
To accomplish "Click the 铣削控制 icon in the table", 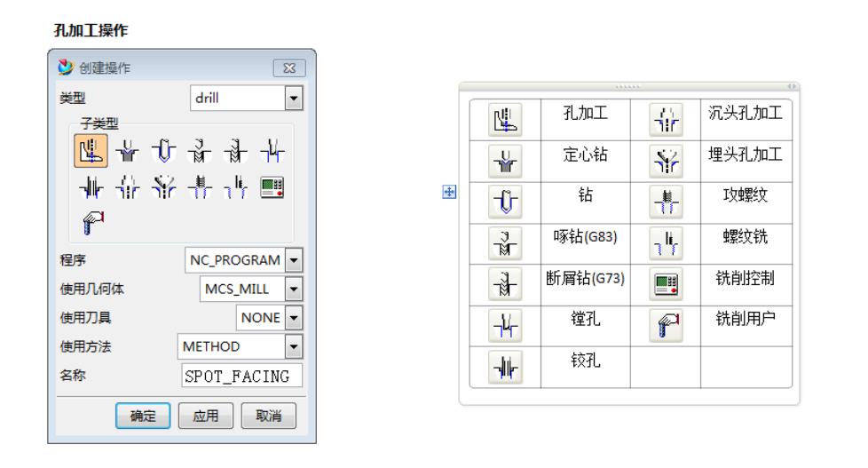I will coord(666,284).
